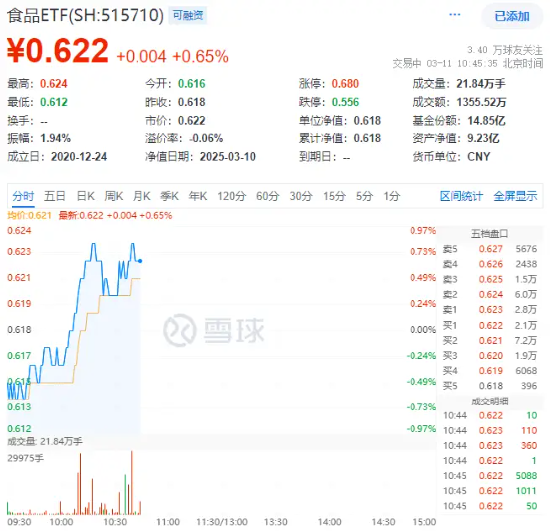Click the current price ¥0.622

pyautogui.click(x=58, y=51)
